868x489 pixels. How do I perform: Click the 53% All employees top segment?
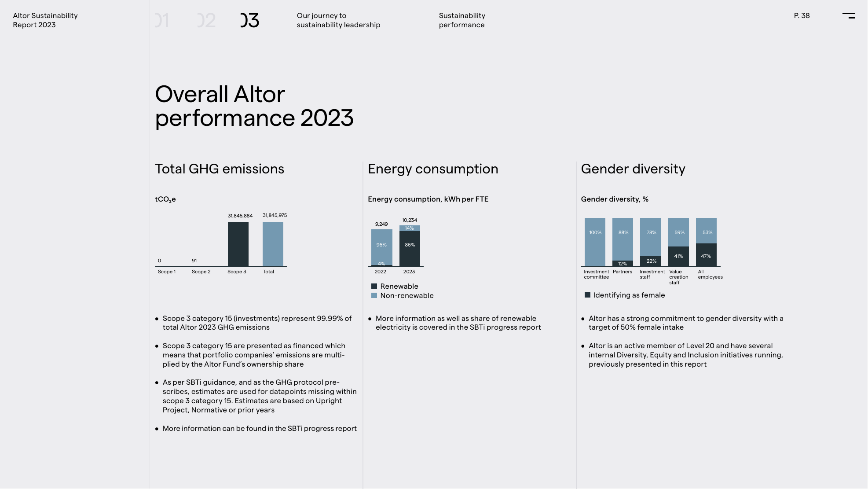[x=706, y=231]
